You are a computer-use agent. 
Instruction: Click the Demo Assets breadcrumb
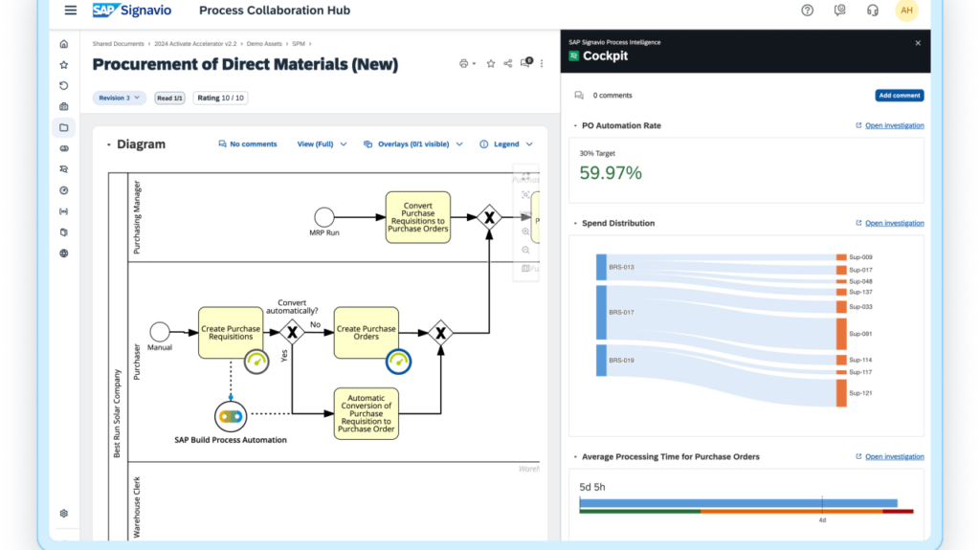pyautogui.click(x=264, y=44)
